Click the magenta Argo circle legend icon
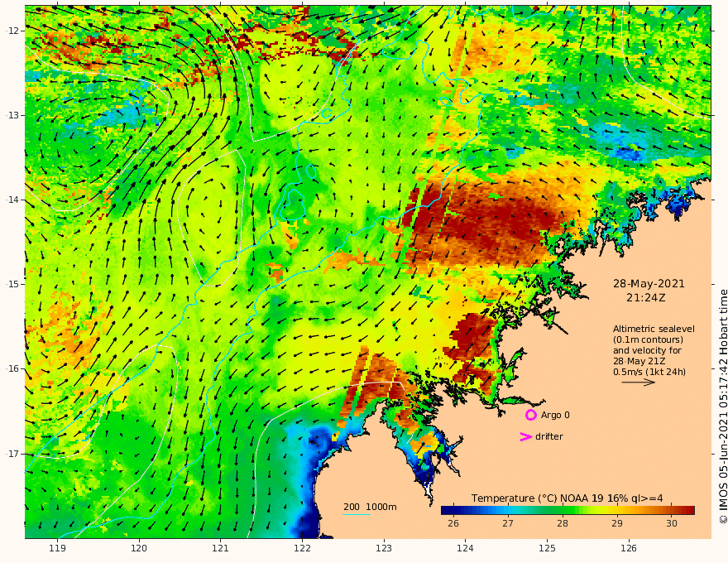Screen dimensions: 728x563 tap(530, 415)
